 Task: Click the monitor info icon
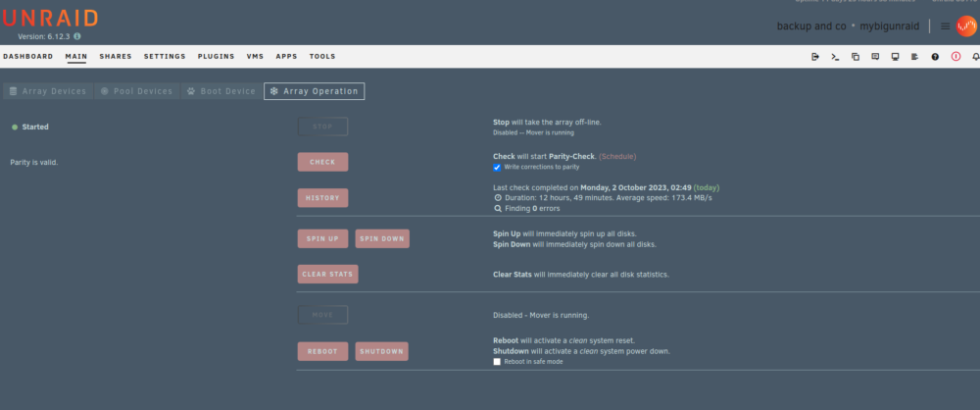(895, 56)
